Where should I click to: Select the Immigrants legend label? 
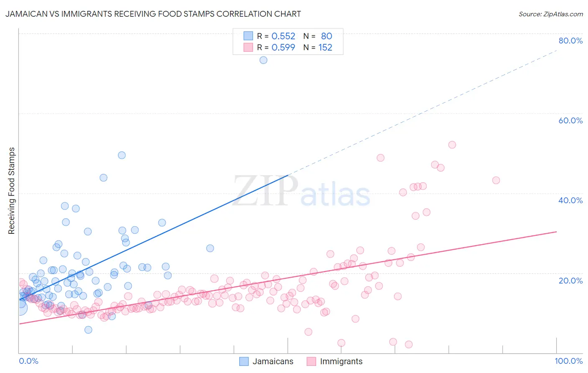point(341,361)
